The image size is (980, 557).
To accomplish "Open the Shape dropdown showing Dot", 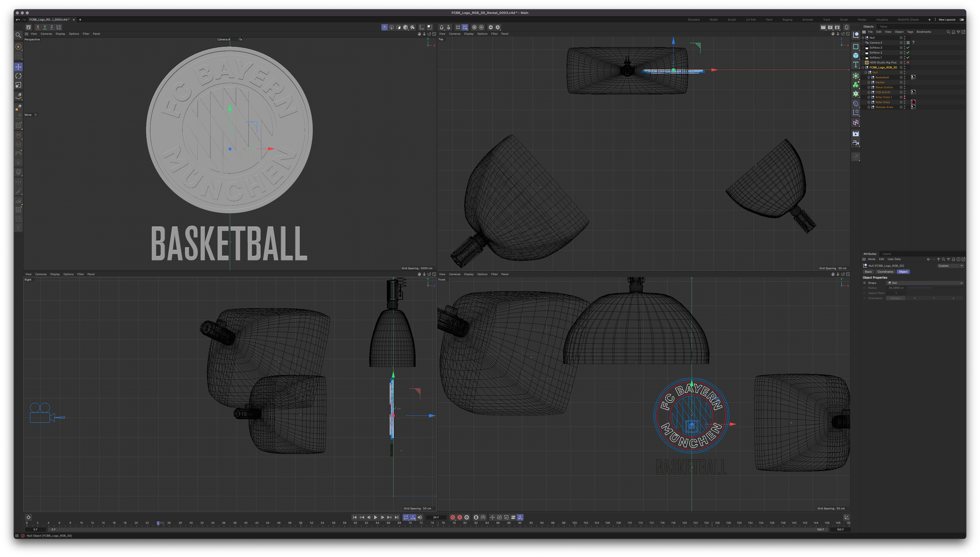I will pos(925,283).
